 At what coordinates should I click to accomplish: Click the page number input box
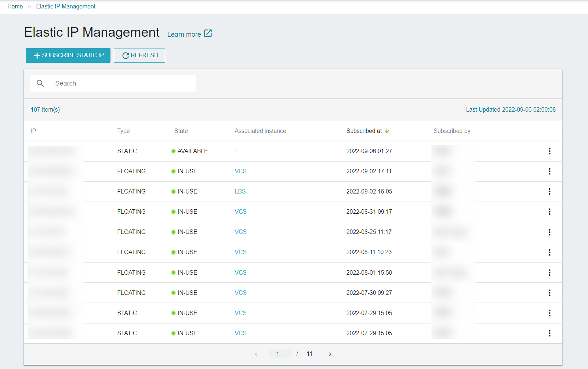point(280,354)
